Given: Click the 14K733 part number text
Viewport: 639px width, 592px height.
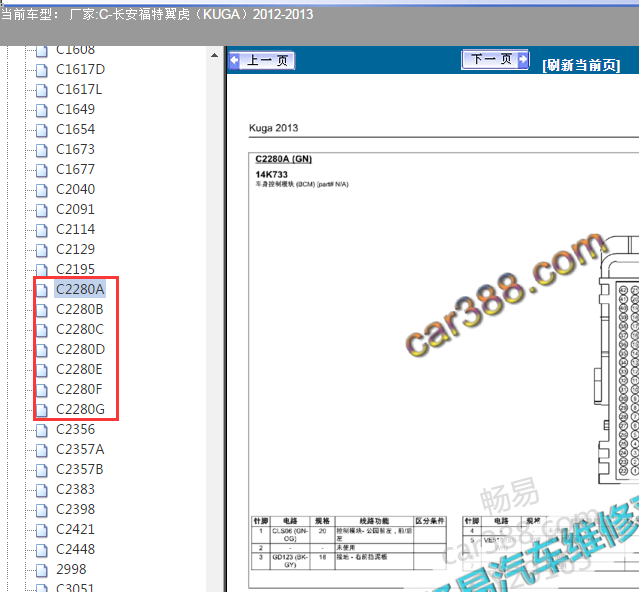Looking at the screenshot, I should (x=271, y=174).
